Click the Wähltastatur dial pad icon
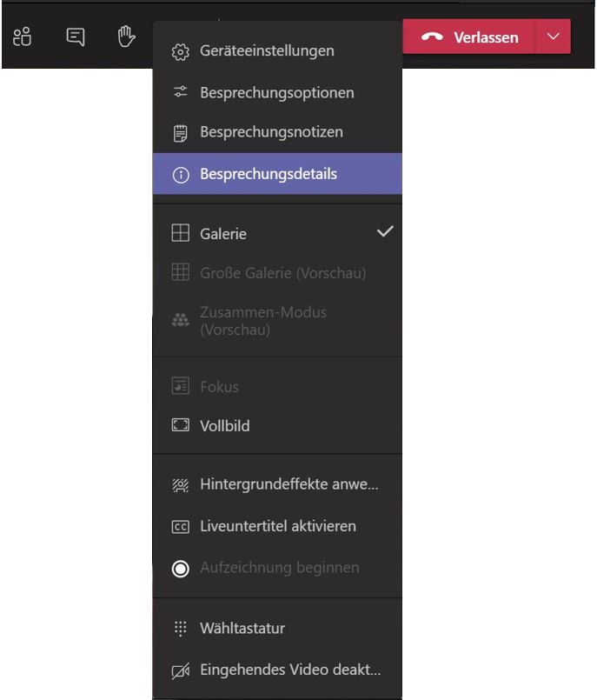Screen dimensions: 597x700 tap(180, 629)
